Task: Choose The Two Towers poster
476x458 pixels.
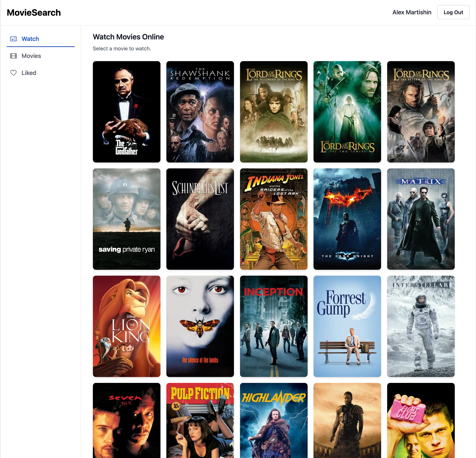Action: 347,112
